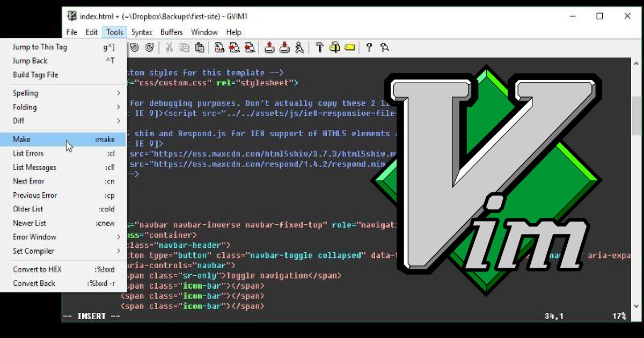This screenshot has width=644, height=338.
Task: Click the question mark Help icon
Action: tap(369, 48)
